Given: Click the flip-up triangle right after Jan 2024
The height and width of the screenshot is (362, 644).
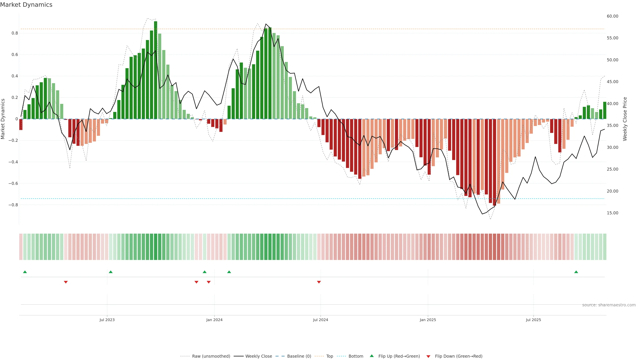Looking at the screenshot, I should click(229, 272).
